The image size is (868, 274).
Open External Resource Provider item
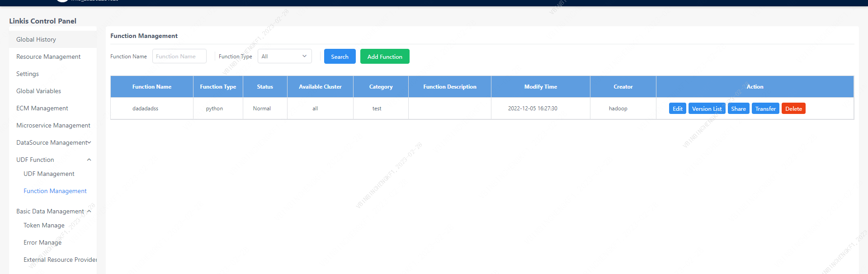coord(60,260)
